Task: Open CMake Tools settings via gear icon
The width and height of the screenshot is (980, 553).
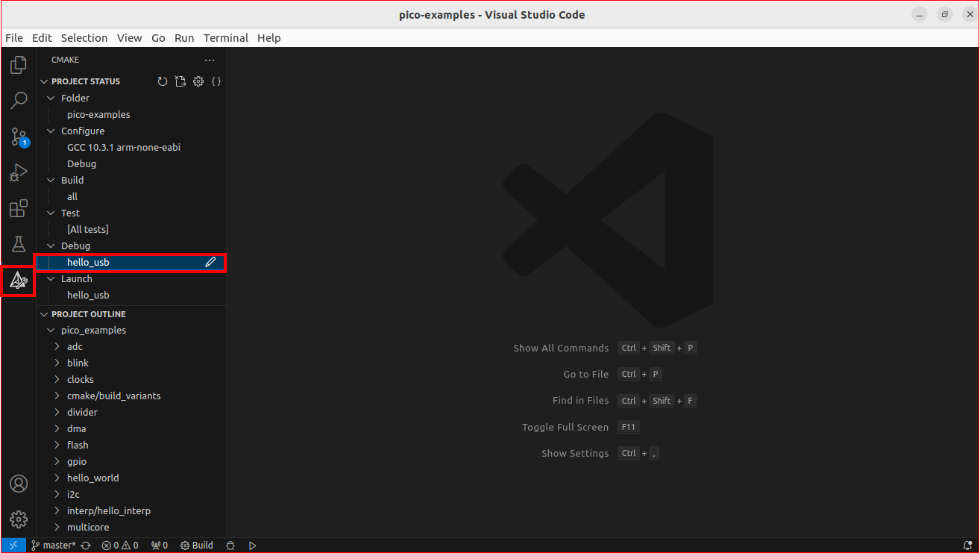Action: (x=198, y=81)
